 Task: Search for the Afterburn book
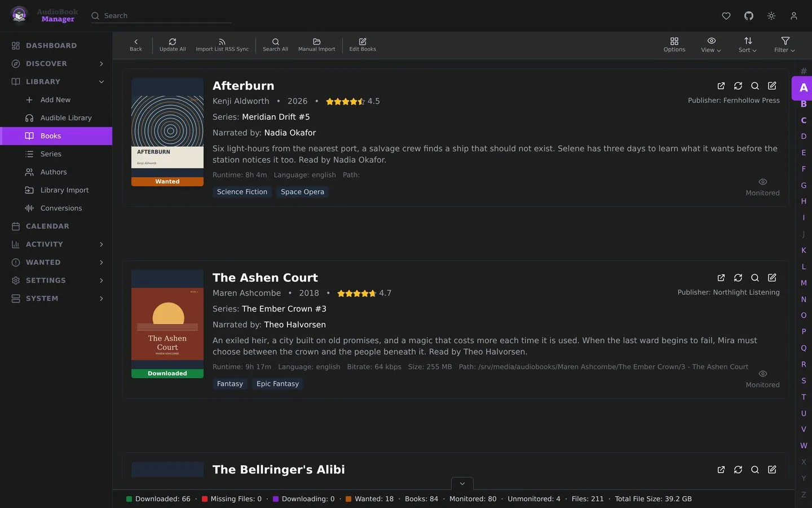[755, 86]
